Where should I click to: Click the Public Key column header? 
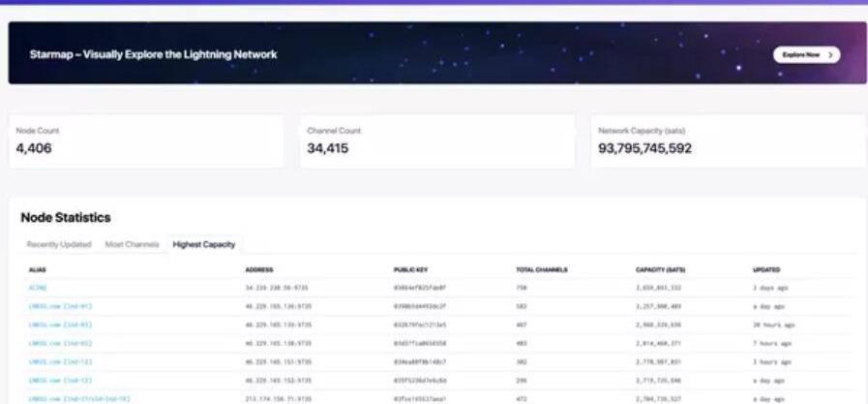[x=410, y=269]
